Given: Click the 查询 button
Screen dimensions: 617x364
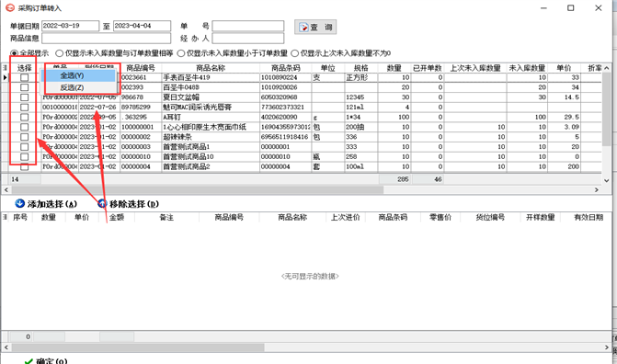Looking at the screenshot, I should pos(315,28).
